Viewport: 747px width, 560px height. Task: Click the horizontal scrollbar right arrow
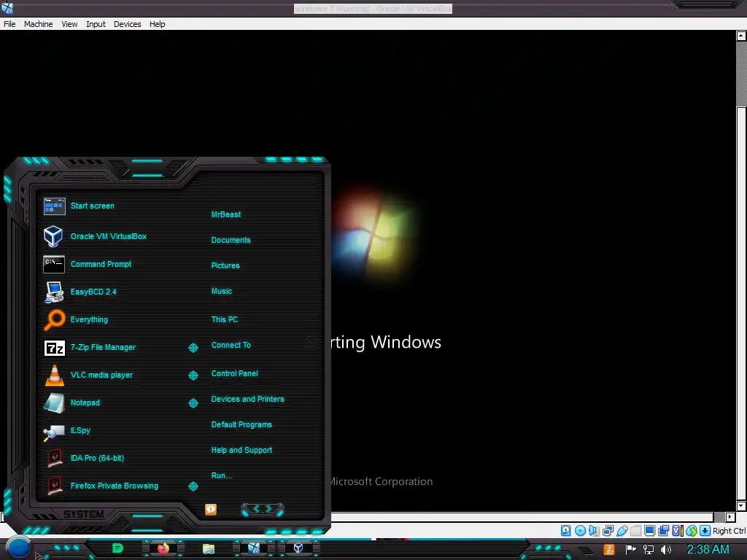(x=730, y=517)
